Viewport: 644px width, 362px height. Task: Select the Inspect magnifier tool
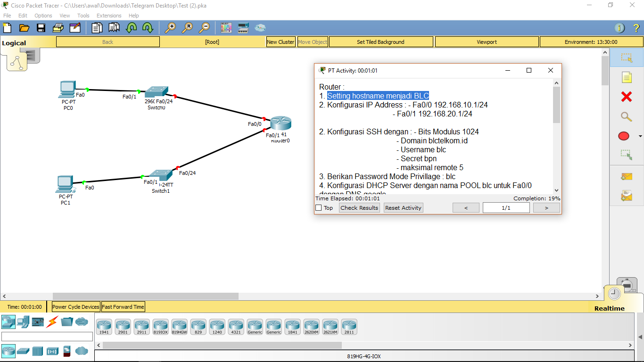click(x=626, y=116)
